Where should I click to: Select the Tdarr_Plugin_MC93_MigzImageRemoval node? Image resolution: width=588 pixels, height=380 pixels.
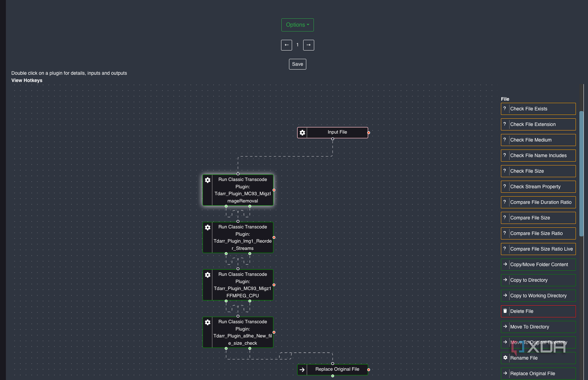click(x=238, y=190)
